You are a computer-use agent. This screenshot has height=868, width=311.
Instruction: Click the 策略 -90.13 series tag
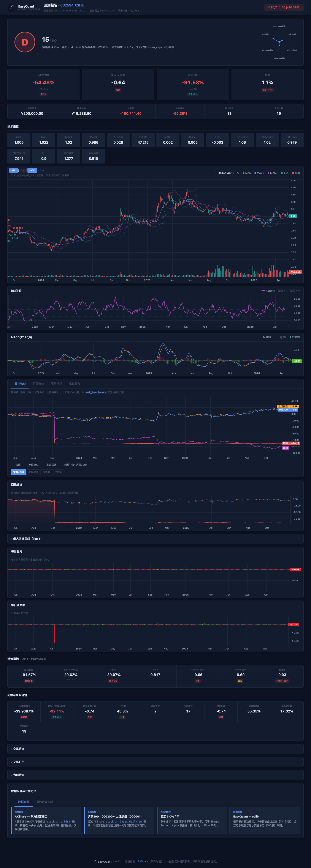[x=291, y=443]
